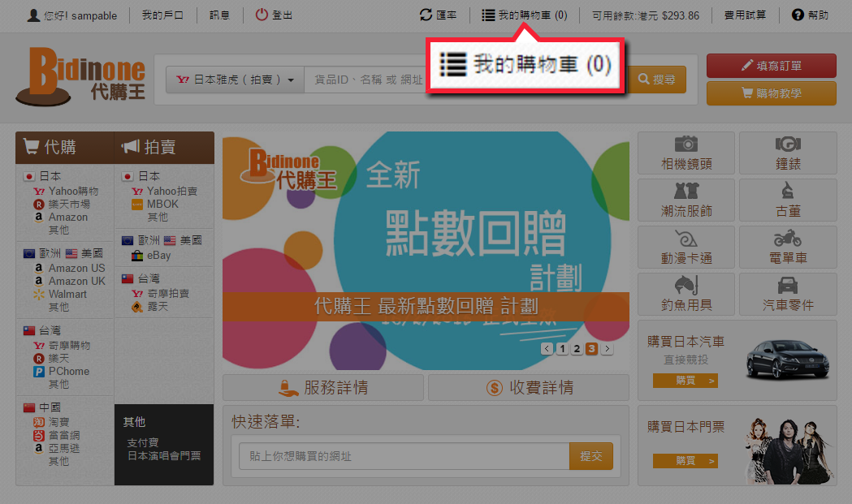Click the 搜尋 search button
Image resolution: width=852 pixels, height=504 pixels.
coord(657,80)
